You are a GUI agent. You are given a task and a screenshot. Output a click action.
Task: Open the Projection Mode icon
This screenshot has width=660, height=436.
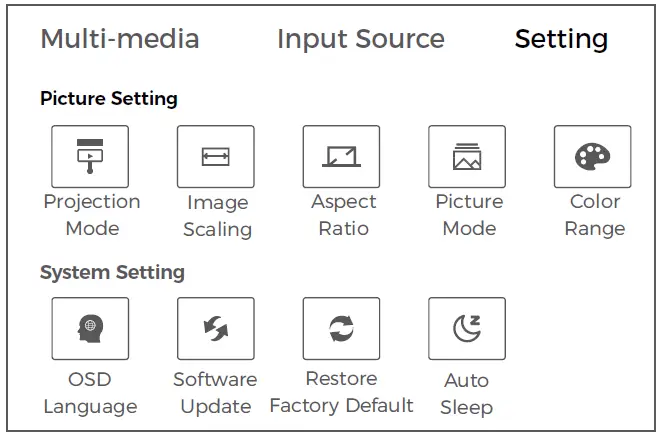coord(90,156)
